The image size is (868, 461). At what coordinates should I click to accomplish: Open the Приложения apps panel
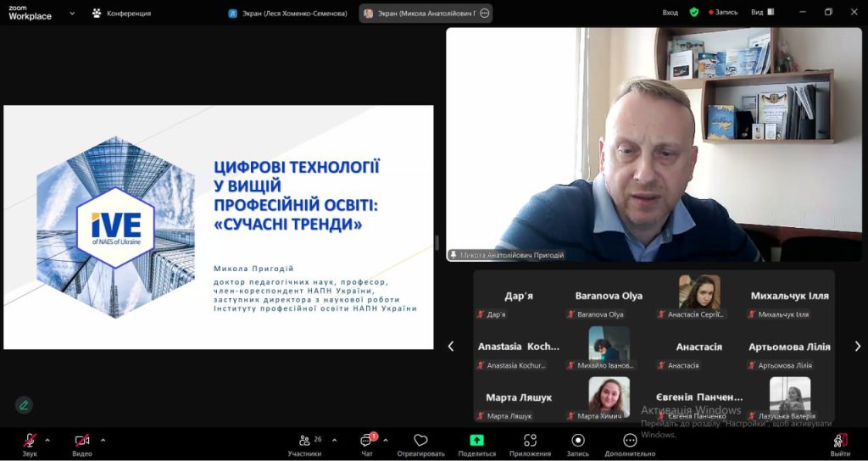[530, 443]
